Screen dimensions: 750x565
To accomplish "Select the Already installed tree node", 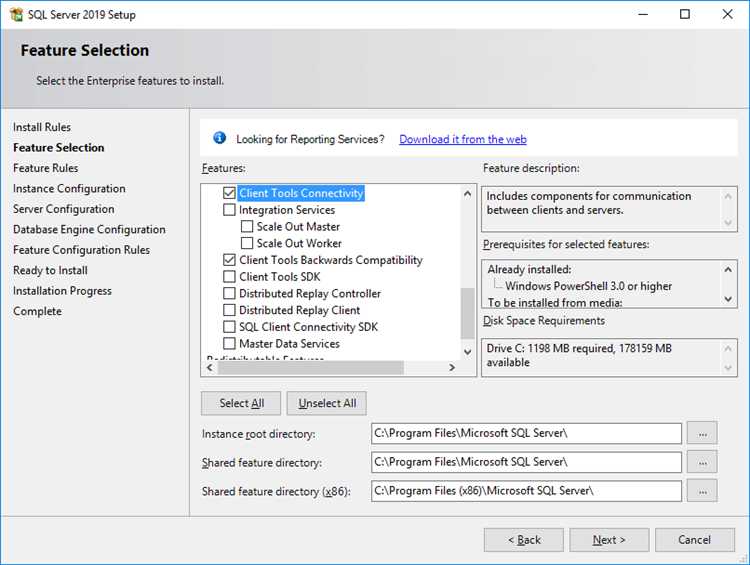I will 529,269.
